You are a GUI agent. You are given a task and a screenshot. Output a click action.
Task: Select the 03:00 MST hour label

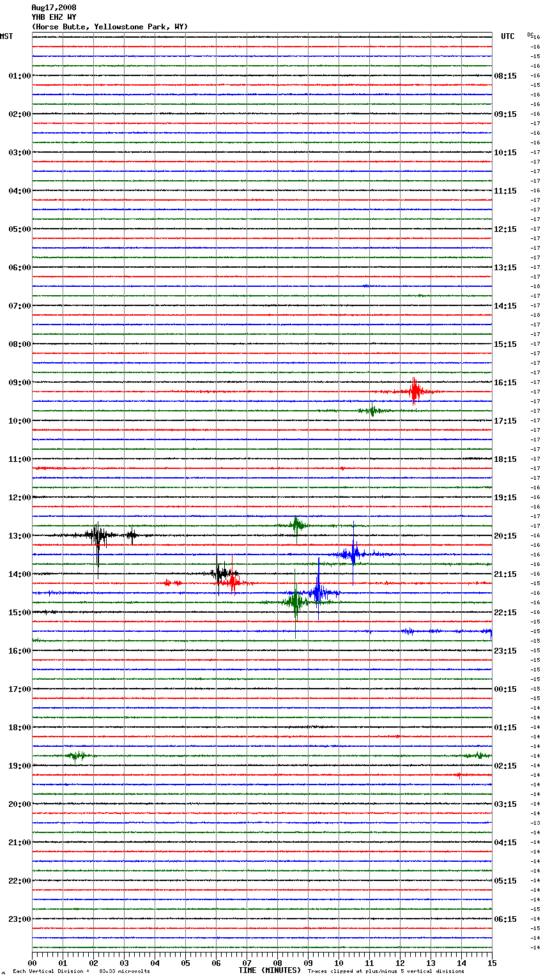(x=19, y=153)
